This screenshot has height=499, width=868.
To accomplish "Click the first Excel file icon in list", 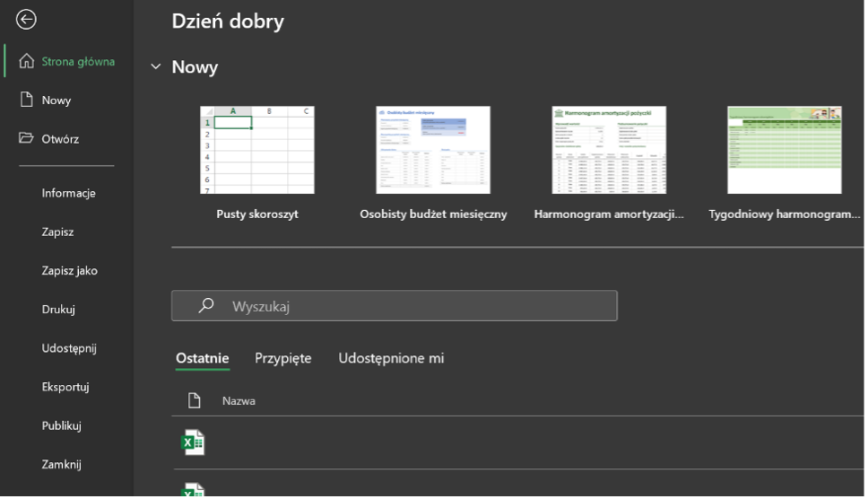I will point(193,442).
